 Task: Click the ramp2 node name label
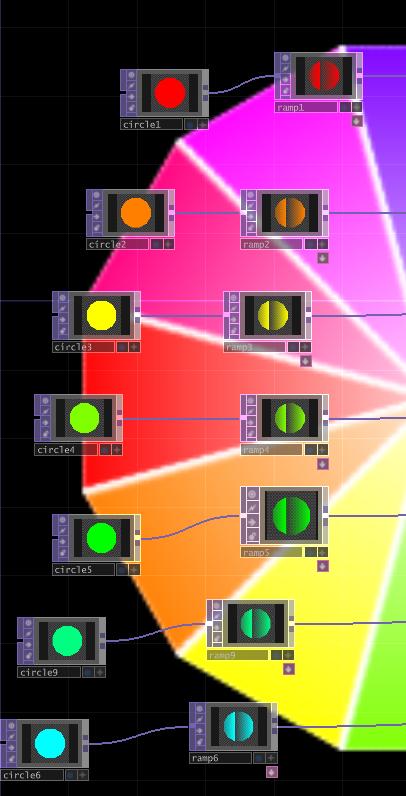point(272,244)
